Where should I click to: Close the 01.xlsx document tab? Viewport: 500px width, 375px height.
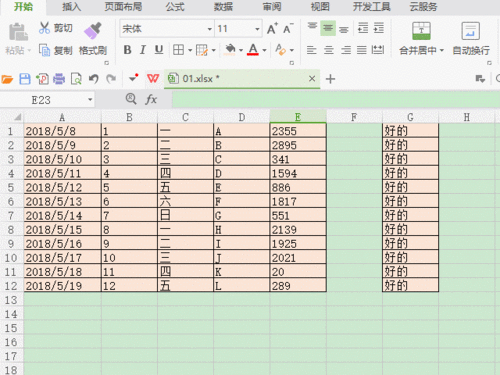point(312,79)
